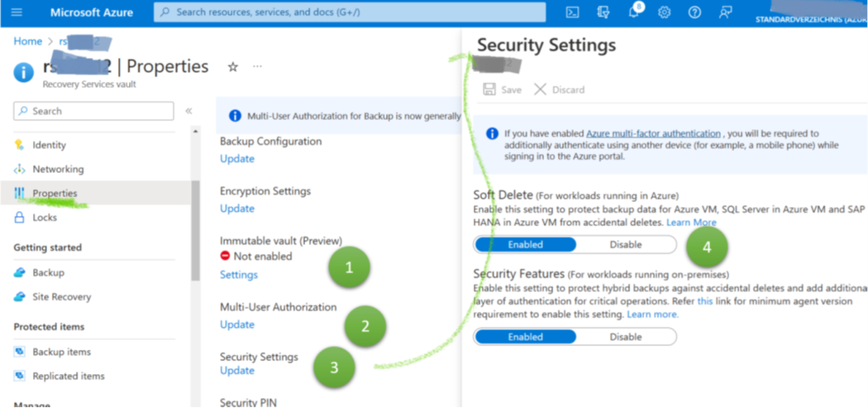
Task: Set Security Features to Disable
Action: pyautogui.click(x=626, y=337)
